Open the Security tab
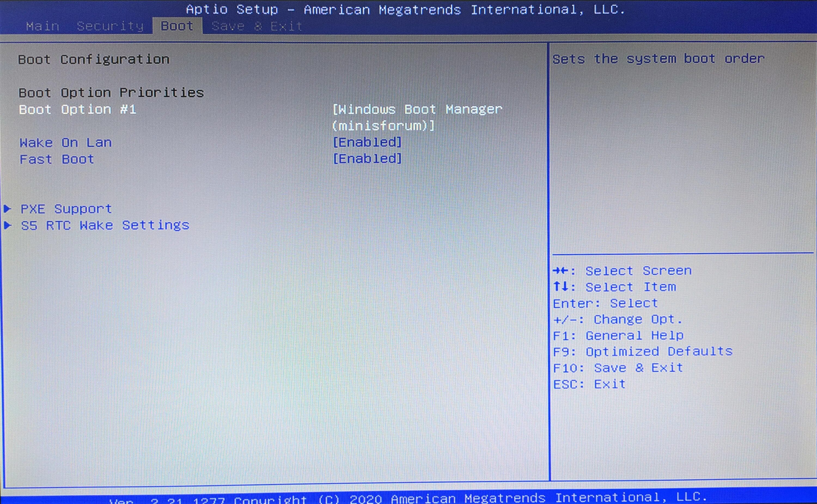Viewport: 817px width, 504px height. click(110, 26)
